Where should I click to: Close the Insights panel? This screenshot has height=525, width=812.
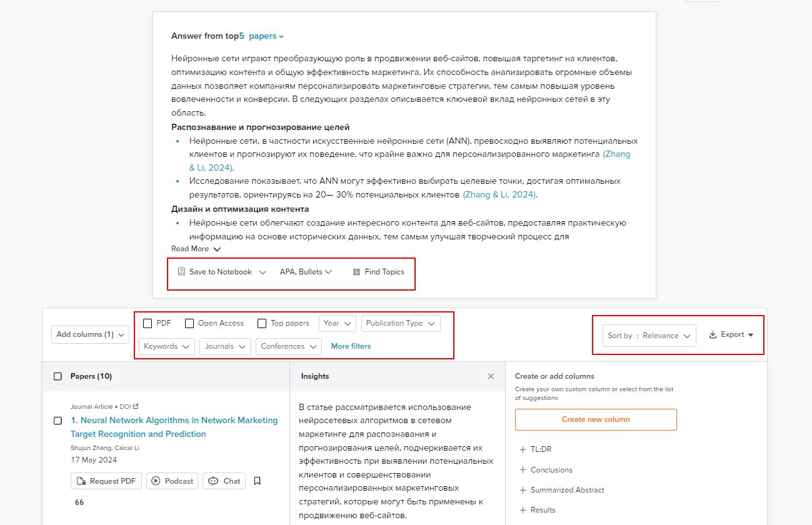click(x=491, y=376)
